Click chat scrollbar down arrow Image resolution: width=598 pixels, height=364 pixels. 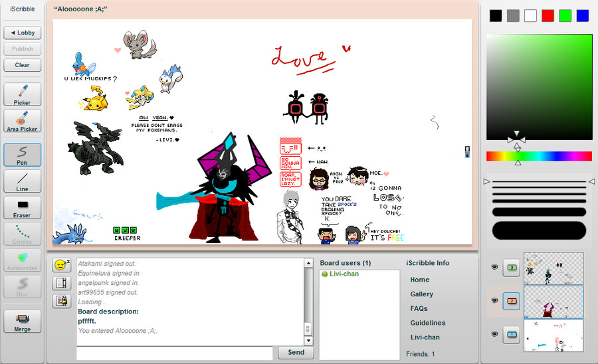click(308, 340)
